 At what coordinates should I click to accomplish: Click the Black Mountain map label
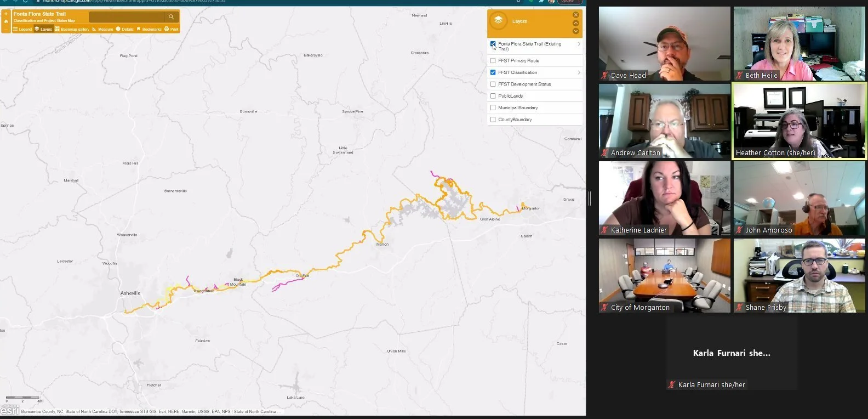[x=238, y=282]
